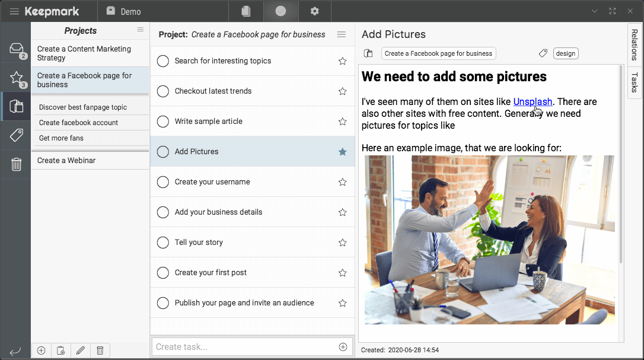This screenshot has height=360, width=644.
Task: Expand the window chevron dropdown in title bar
Action: tap(595, 11)
